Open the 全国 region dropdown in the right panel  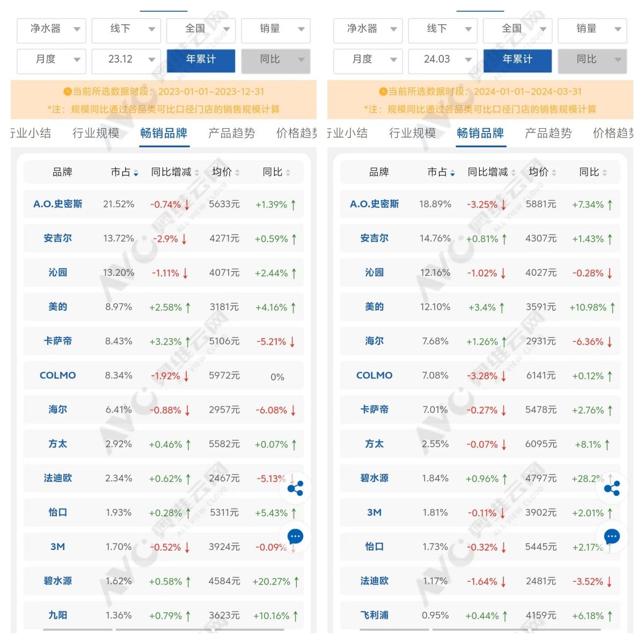tap(517, 30)
